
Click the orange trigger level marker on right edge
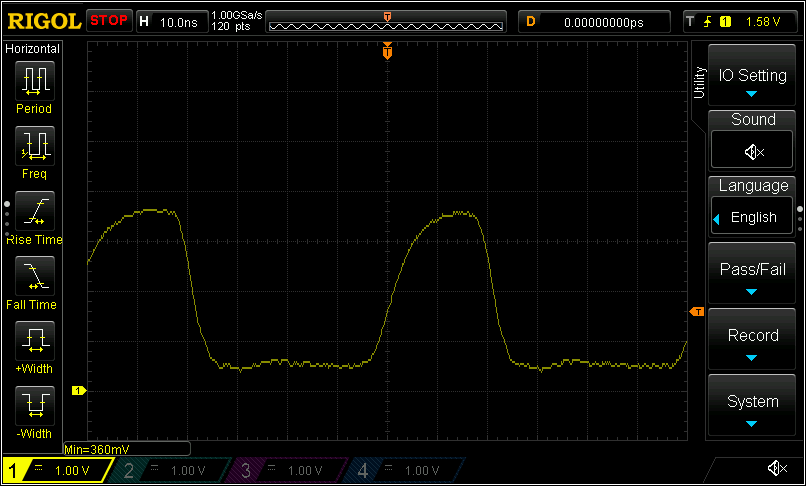[697, 313]
